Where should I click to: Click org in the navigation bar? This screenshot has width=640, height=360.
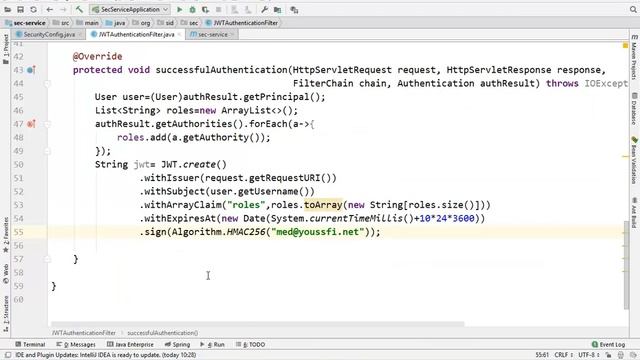141,23
